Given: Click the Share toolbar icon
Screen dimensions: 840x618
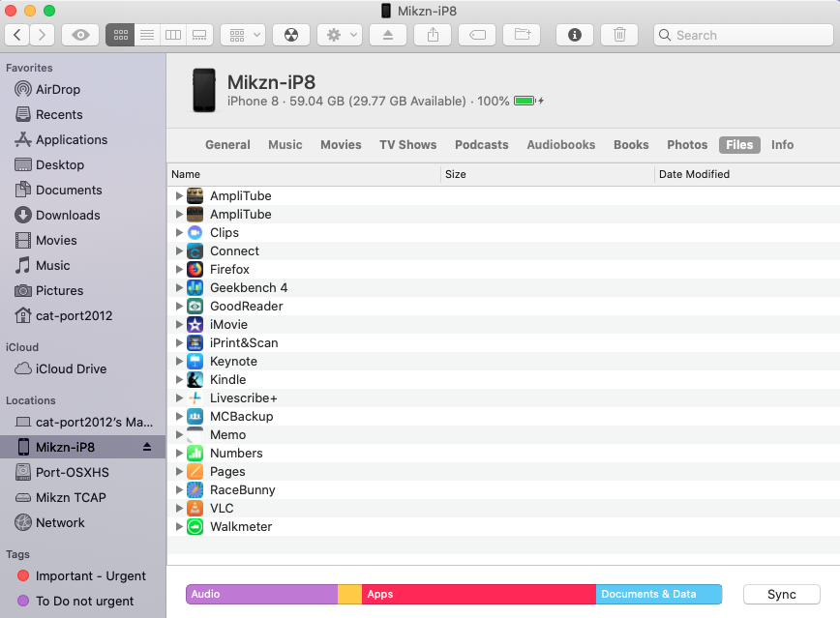Looking at the screenshot, I should [433, 35].
